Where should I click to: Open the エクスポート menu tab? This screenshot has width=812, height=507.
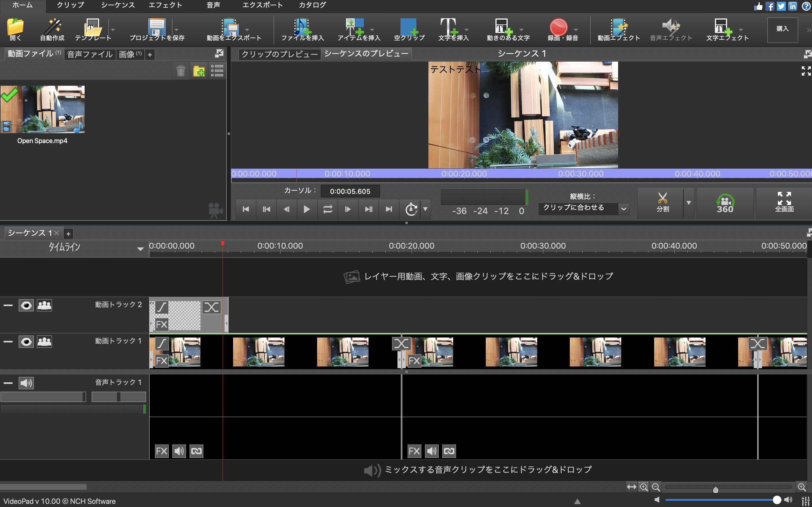click(263, 5)
